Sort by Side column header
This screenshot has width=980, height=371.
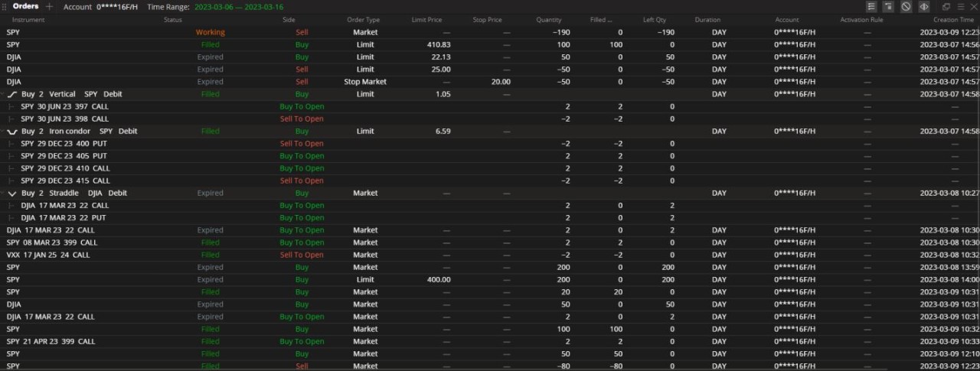pos(289,20)
